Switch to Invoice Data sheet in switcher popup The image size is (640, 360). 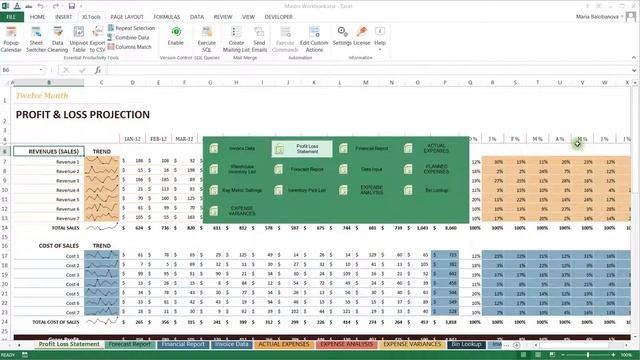233,148
